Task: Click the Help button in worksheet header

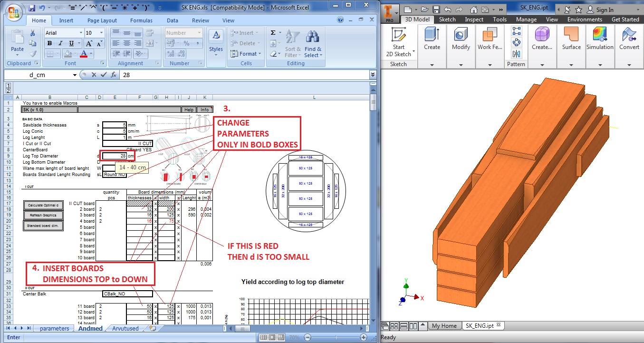Action: click(x=189, y=109)
